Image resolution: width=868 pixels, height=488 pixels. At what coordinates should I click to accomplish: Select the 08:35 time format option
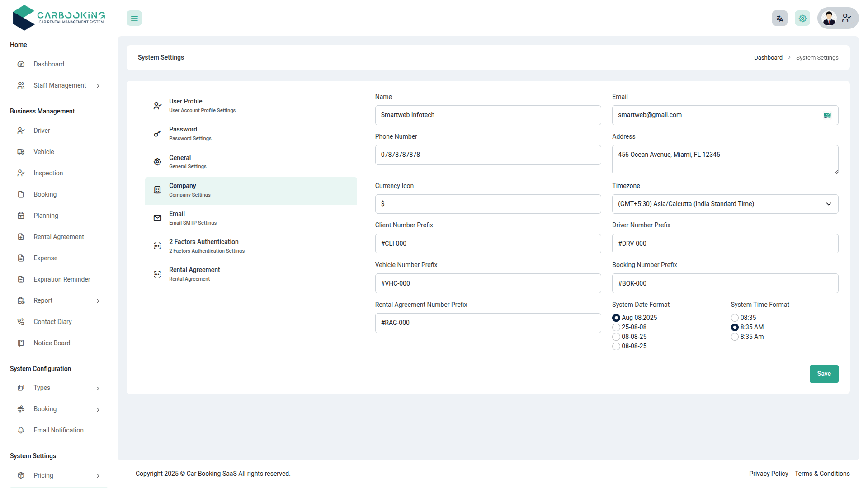tap(735, 318)
